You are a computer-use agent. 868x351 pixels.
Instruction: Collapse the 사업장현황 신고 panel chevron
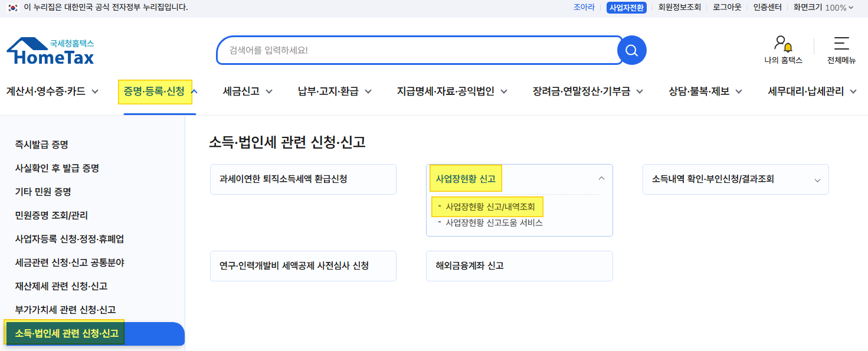pyautogui.click(x=601, y=178)
